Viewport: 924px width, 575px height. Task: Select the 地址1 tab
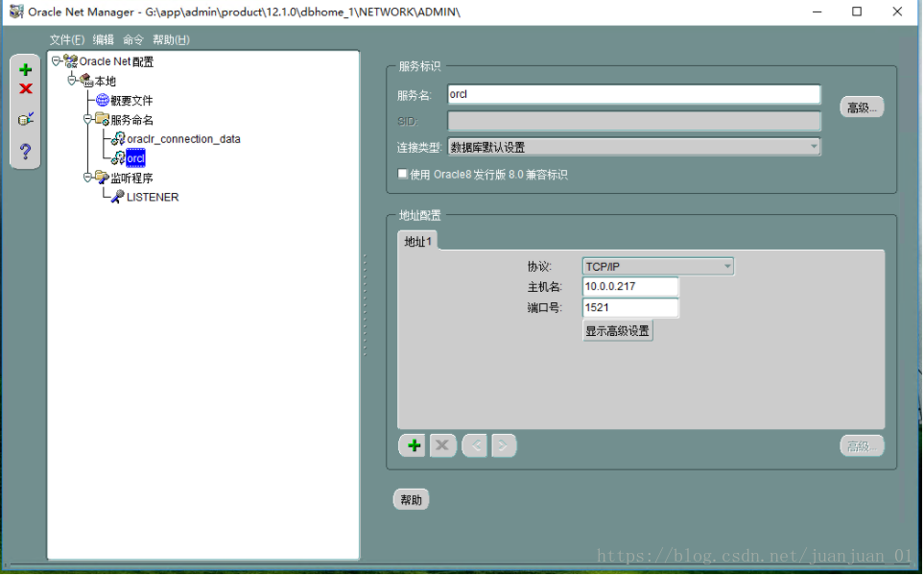tap(417, 241)
